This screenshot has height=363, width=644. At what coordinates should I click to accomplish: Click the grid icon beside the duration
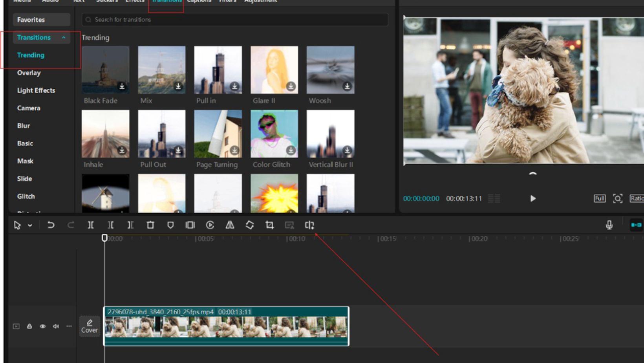(494, 198)
